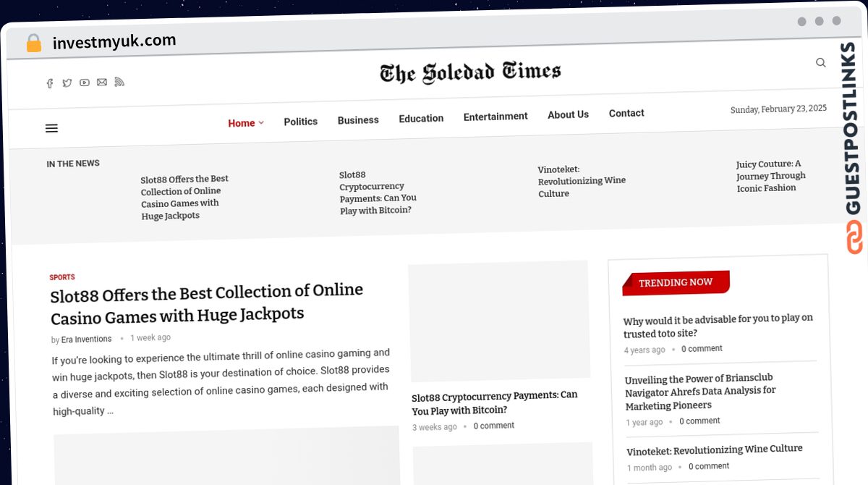The width and height of the screenshot is (868, 485).
Task: Open trending 'Briansclub Navigator Ahrefs' article
Action: (700, 392)
